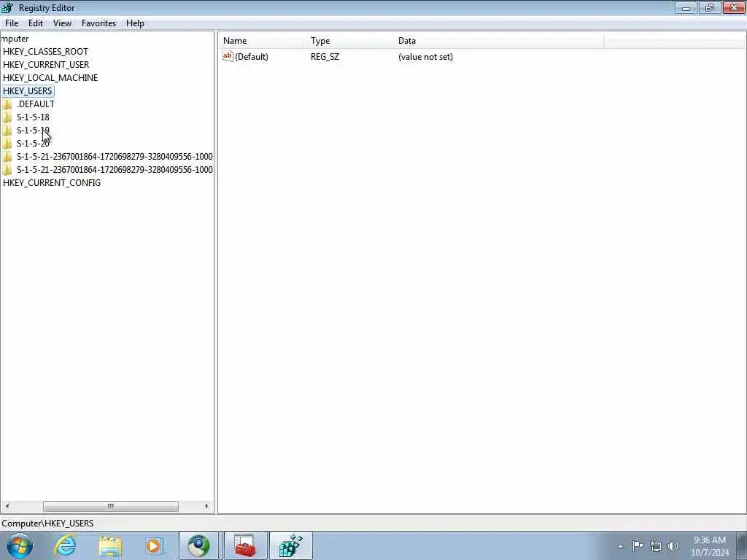Switch to the Chromium browser taskbar button
The image size is (747, 560).
tap(198, 545)
